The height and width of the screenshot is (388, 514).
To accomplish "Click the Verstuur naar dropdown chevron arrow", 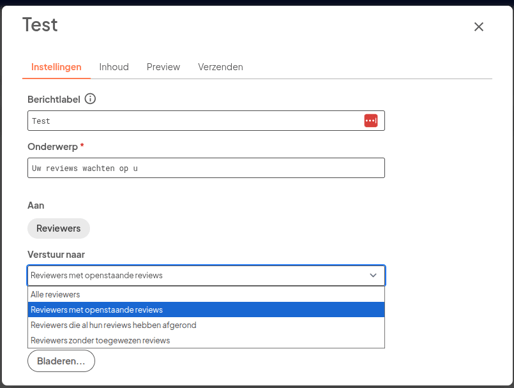I will pyautogui.click(x=373, y=275).
